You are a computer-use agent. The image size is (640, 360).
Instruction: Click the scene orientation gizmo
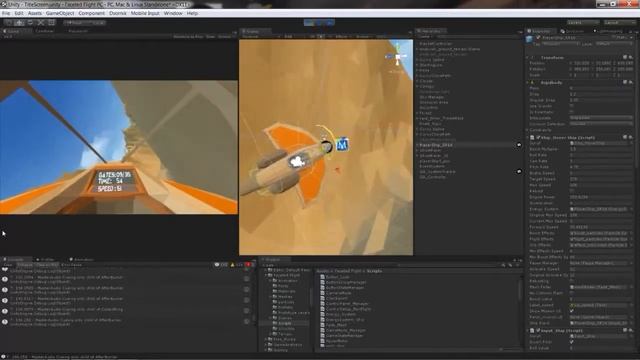pos(398,57)
